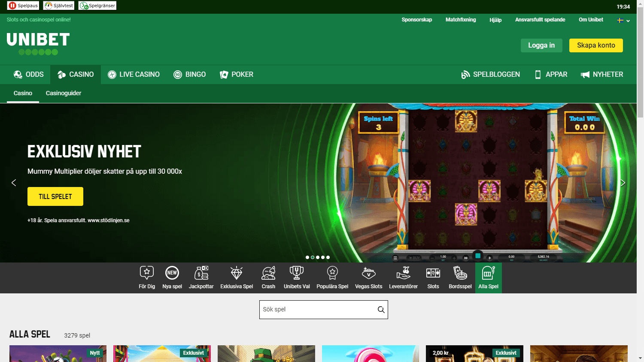Open Nyheter news page
Screen dimensions: 644x362
(x=601, y=75)
